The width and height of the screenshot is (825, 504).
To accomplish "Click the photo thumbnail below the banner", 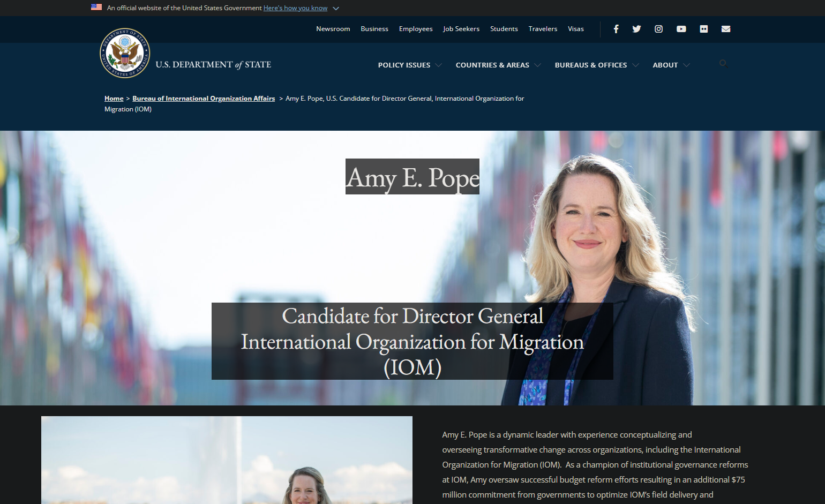I will 227,460.
